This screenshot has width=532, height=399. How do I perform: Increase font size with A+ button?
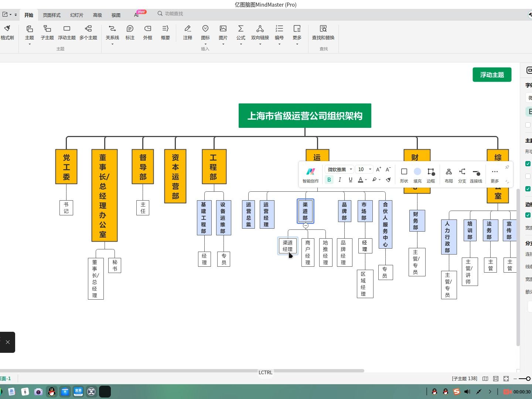pos(378,170)
